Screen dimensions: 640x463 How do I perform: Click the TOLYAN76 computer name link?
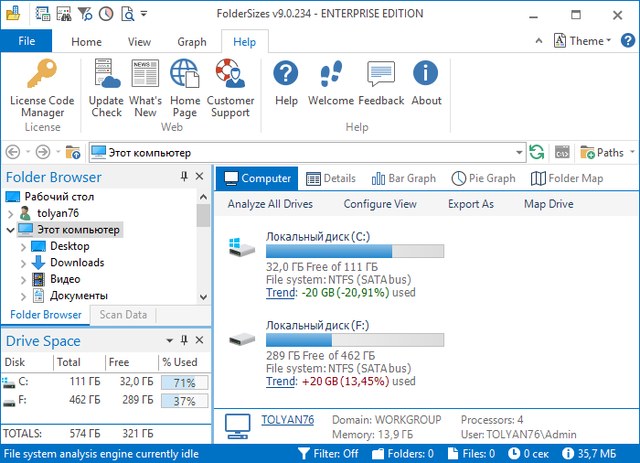pyautogui.click(x=288, y=420)
